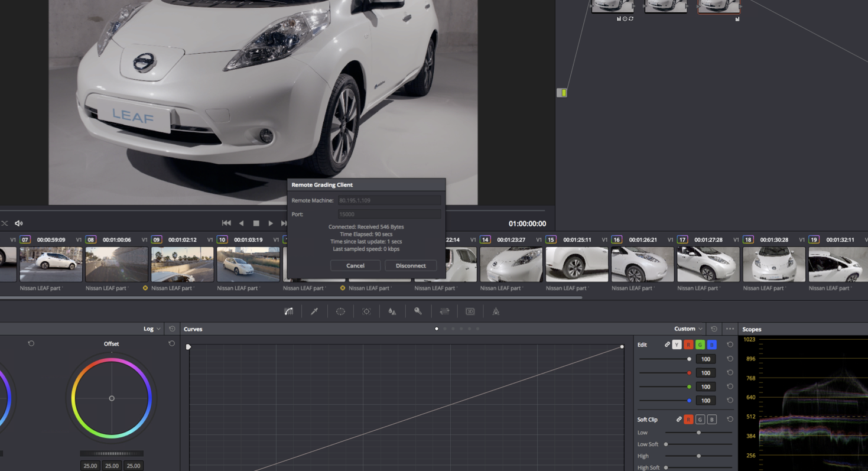Adjust the red intensity slider handle

click(x=689, y=373)
